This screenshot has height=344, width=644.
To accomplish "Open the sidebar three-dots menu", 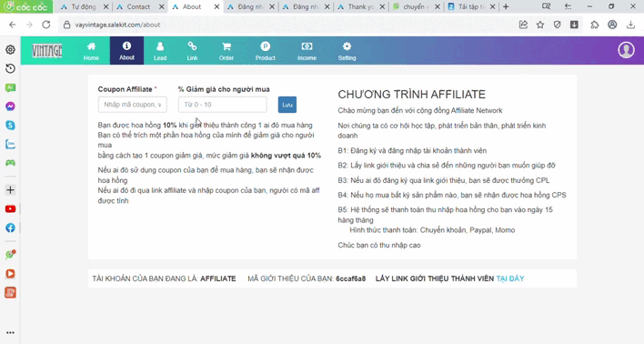I will [x=10, y=332].
